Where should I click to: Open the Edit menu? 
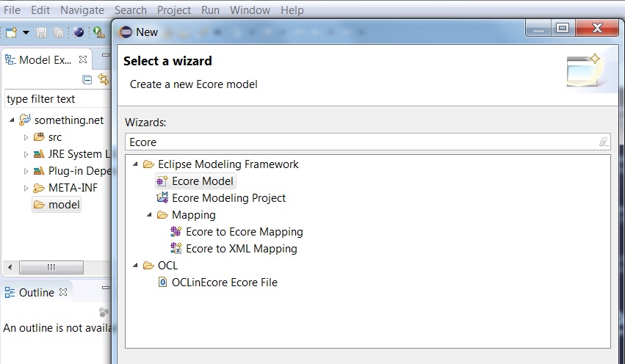(40, 10)
